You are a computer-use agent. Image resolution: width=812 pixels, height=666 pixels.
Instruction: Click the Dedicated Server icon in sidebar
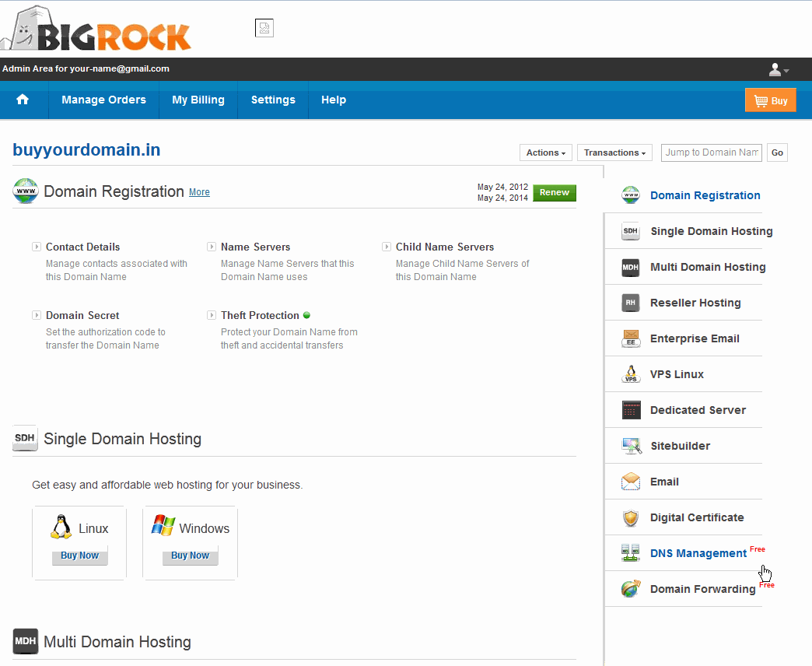click(631, 410)
